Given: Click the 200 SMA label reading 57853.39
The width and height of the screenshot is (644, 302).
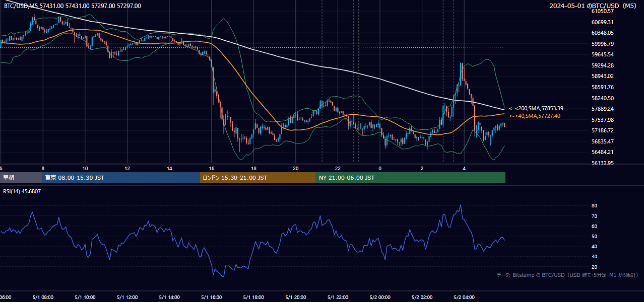Looking at the screenshot, I should pos(536,108).
